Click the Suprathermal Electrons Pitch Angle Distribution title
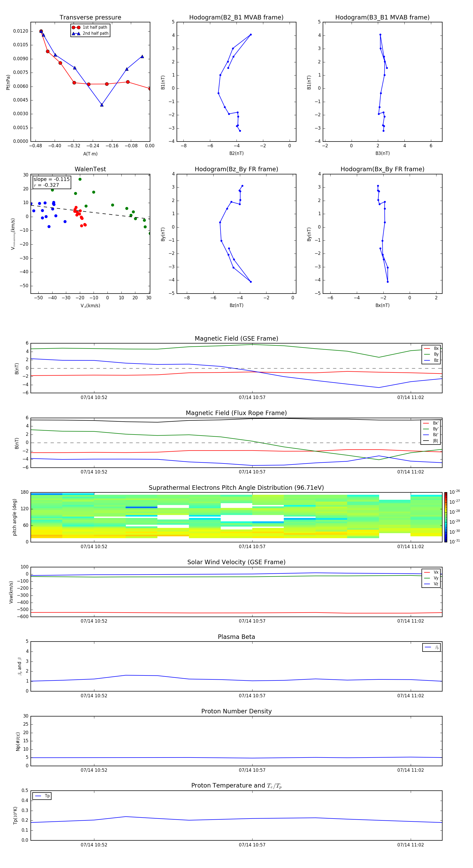The image size is (473, 868). click(236, 488)
